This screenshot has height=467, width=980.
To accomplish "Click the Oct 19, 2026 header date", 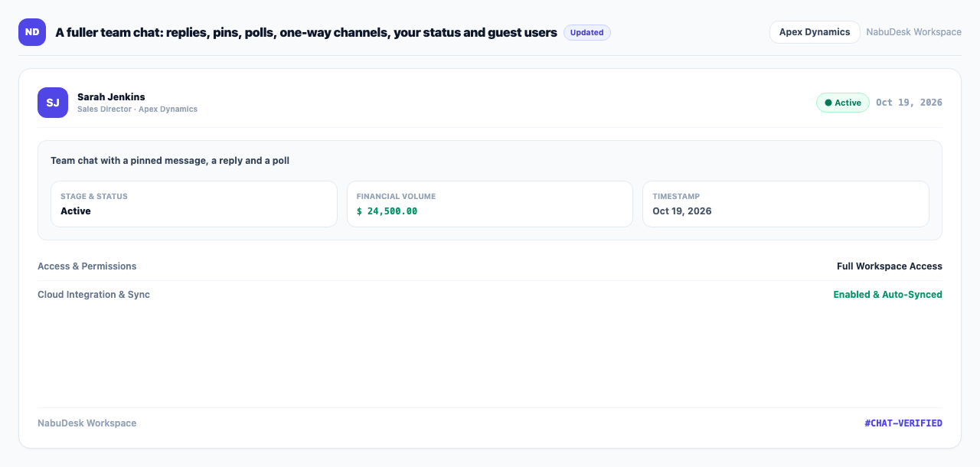I will [x=910, y=103].
